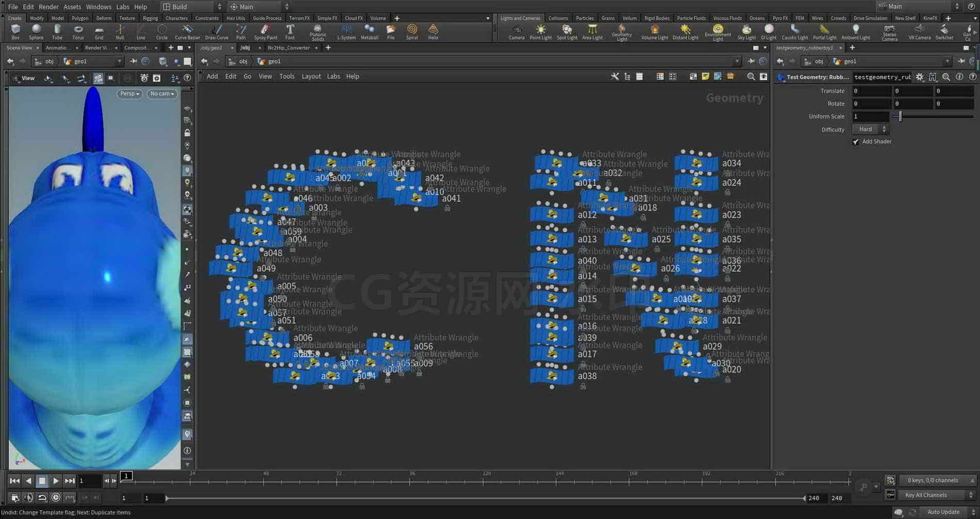Select the Spiral shelf tool
The height and width of the screenshot is (519, 980).
[x=412, y=31]
